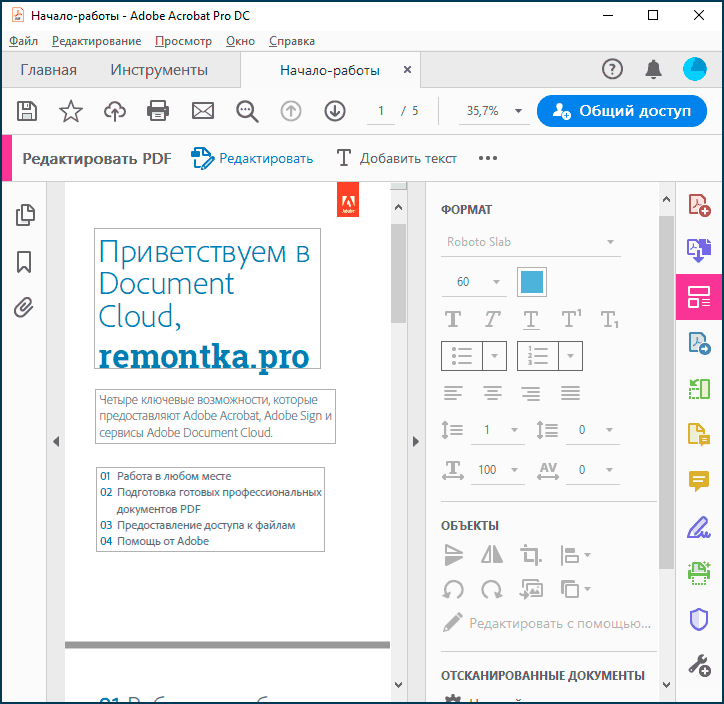Open help question mark icon

tap(612, 69)
